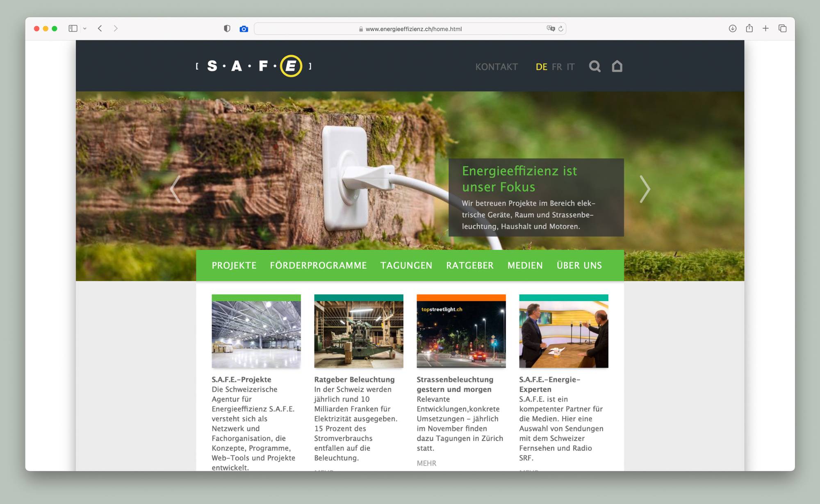820x504 pixels.
Task: Go back with Safari back arrow
Action: click(100, 28)
